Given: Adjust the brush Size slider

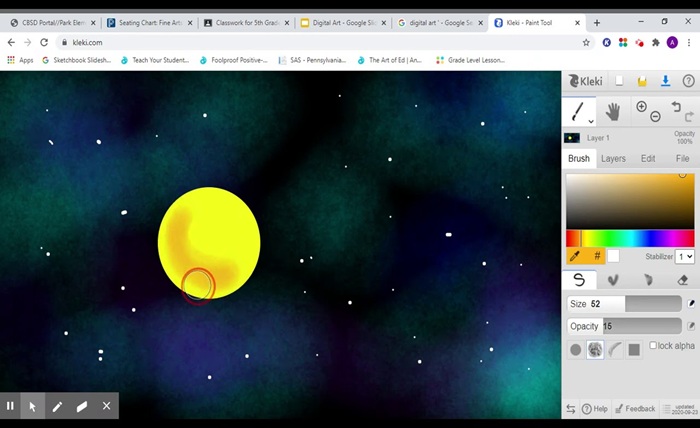Looking at the screenshot, I should click(624, 303).
